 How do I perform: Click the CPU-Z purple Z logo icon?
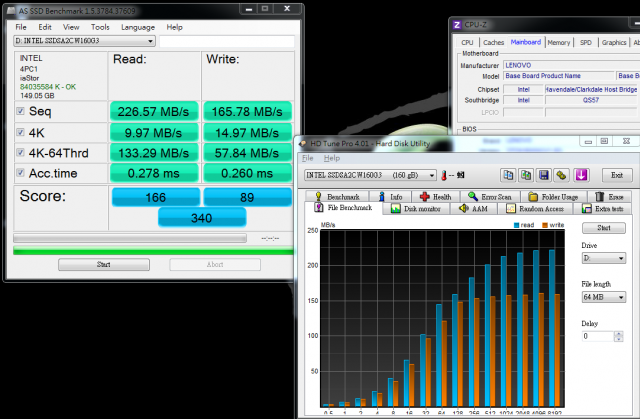pos(457,25)
